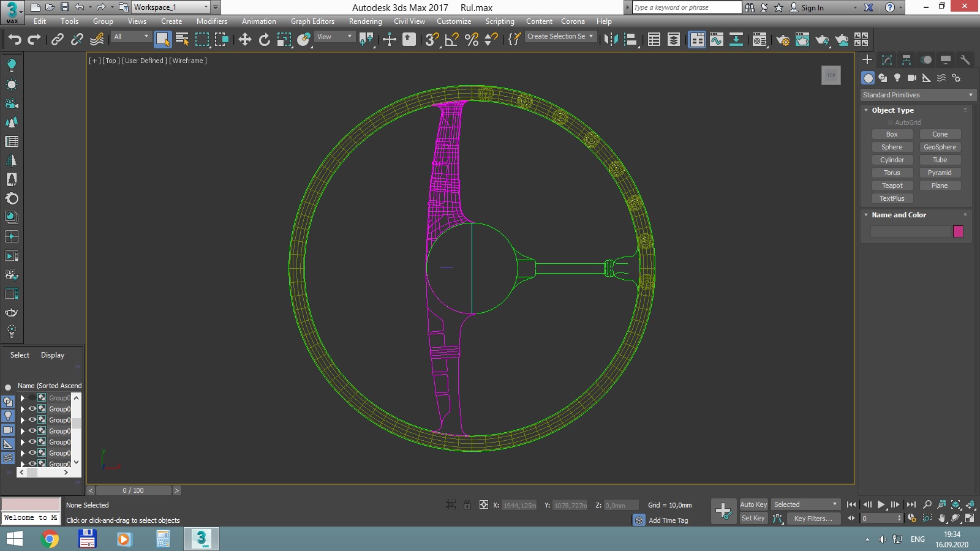Toggle the Auto Key button
This screenshot has width=980, height=551.
[753, 504]
